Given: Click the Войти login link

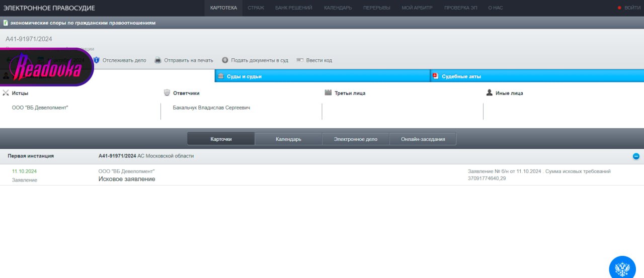Looking at the screenshot, I should [x=632, y=8].
